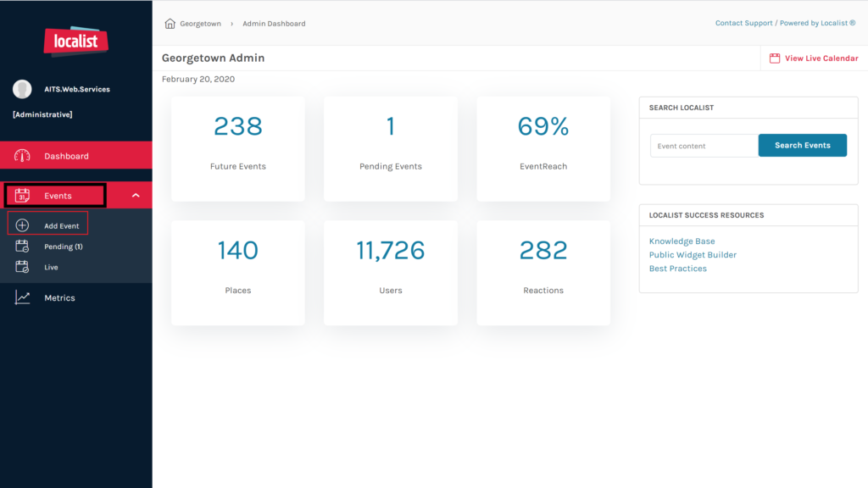Open View Live Calendar link
The width and height of the screenshot is (868, 488).
pos(821,58)
